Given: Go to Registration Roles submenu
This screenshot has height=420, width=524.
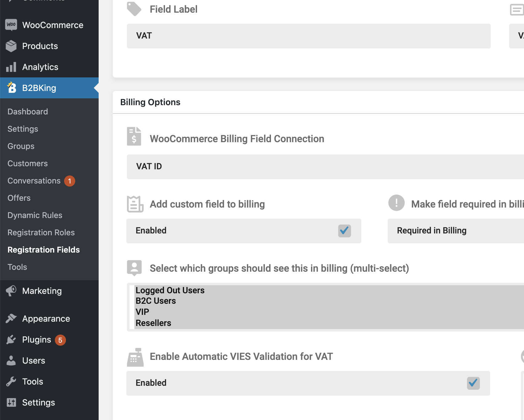Looking at the screenshot, I should (41, 233).
